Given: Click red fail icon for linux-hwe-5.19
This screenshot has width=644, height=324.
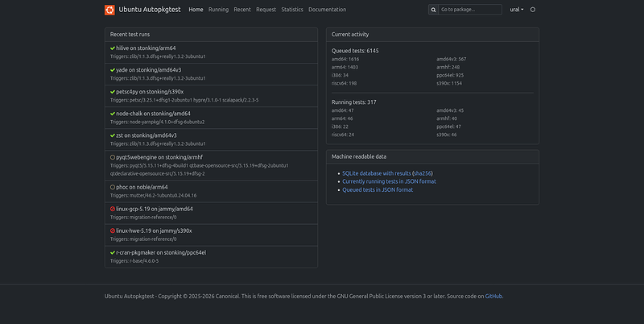Looking at the screenshot, I should tap(113, 231).
